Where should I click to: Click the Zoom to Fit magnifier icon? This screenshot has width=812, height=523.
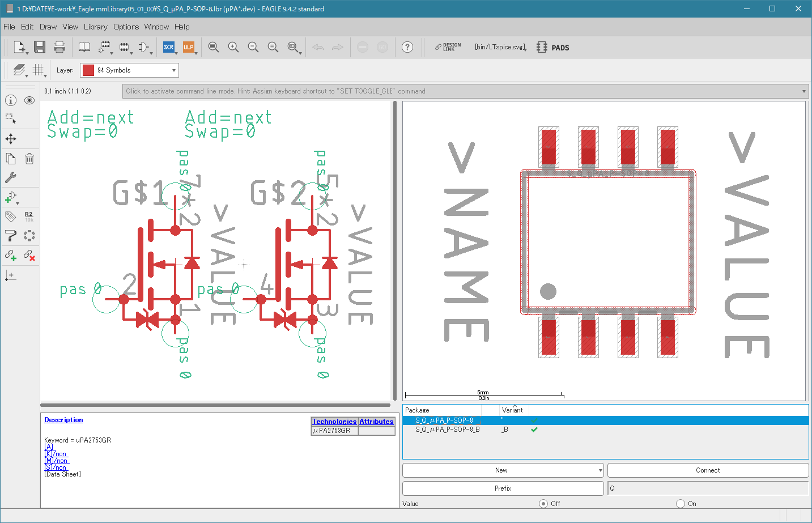click(x=214, y=47)
